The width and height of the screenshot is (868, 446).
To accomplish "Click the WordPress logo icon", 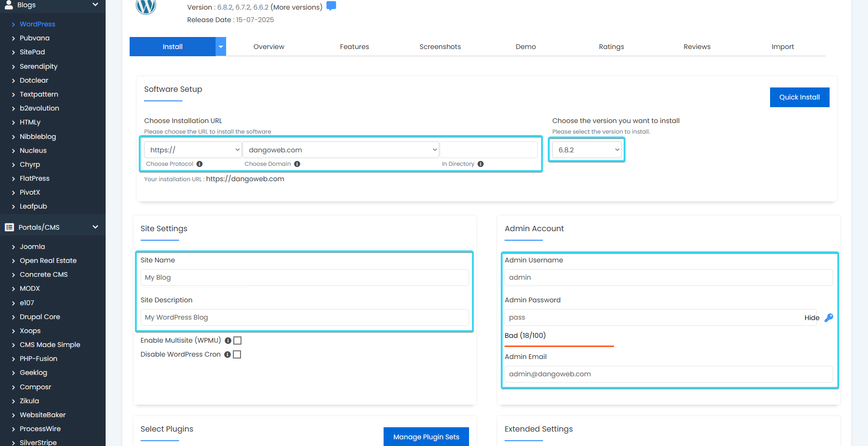I will coord(146,6).
